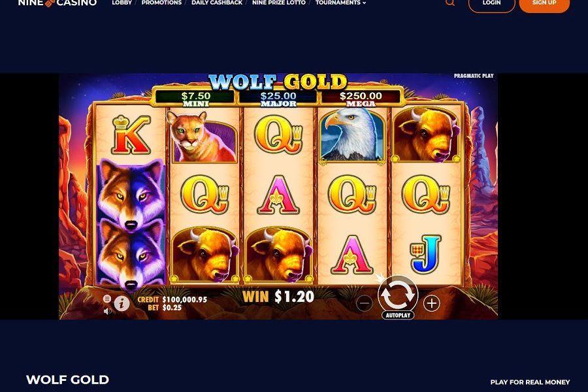Image resolution: width=588 pixels, height=392 pixels.
Task: Mute the game sound speaker icon
Action: [107, 311]
